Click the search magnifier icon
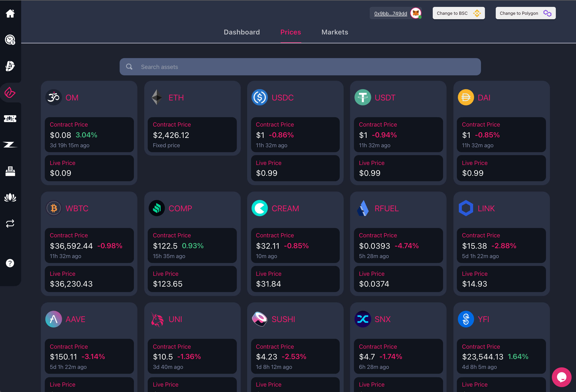576x392 pixels. coord(129,67)
